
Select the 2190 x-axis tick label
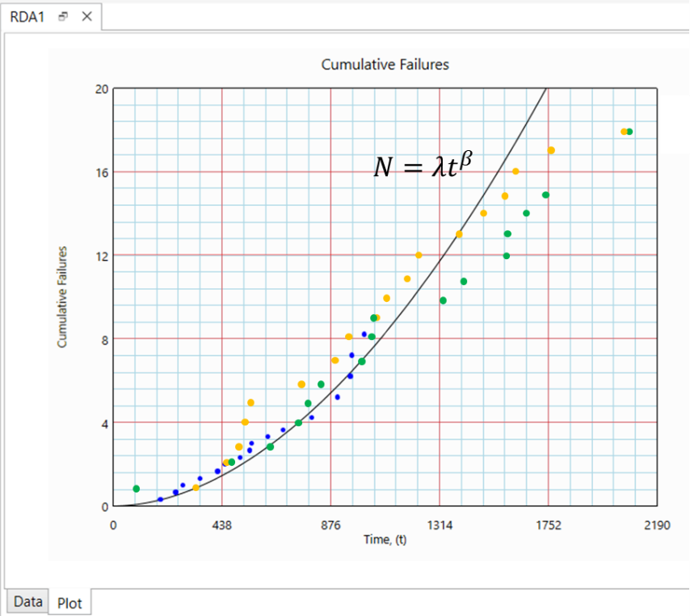(656, 524)
